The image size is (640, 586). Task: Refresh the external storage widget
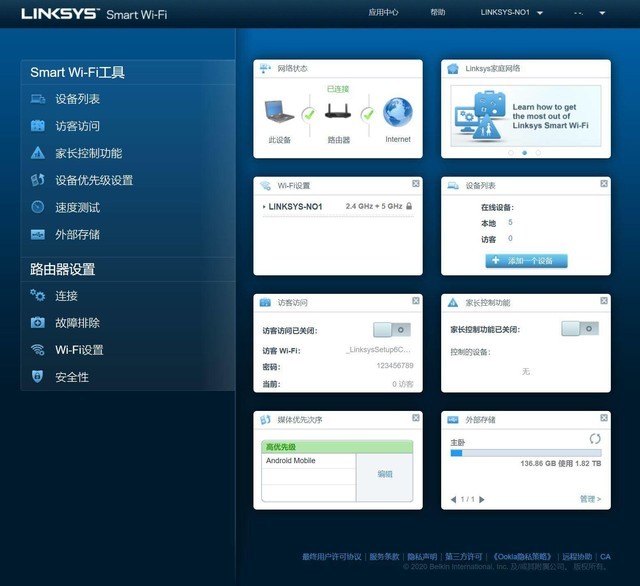pyautogui.click(x=595, y=439)
